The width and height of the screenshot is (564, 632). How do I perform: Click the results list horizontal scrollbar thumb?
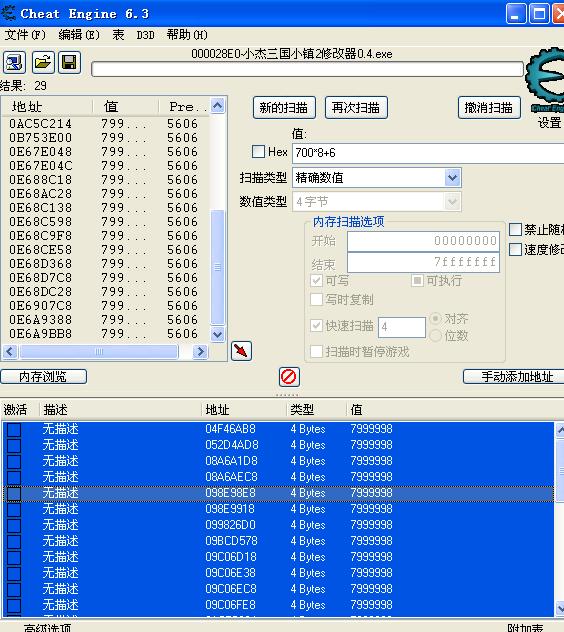coord(99,352)
